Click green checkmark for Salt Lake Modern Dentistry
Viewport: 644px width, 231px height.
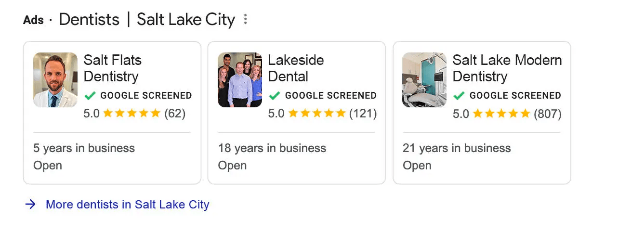coord(459,95)
